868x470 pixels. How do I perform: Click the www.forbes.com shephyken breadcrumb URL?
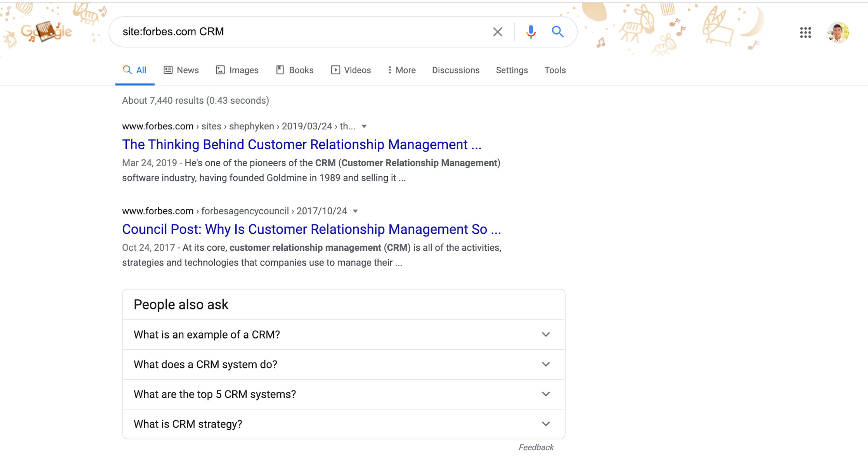point(238,126)
